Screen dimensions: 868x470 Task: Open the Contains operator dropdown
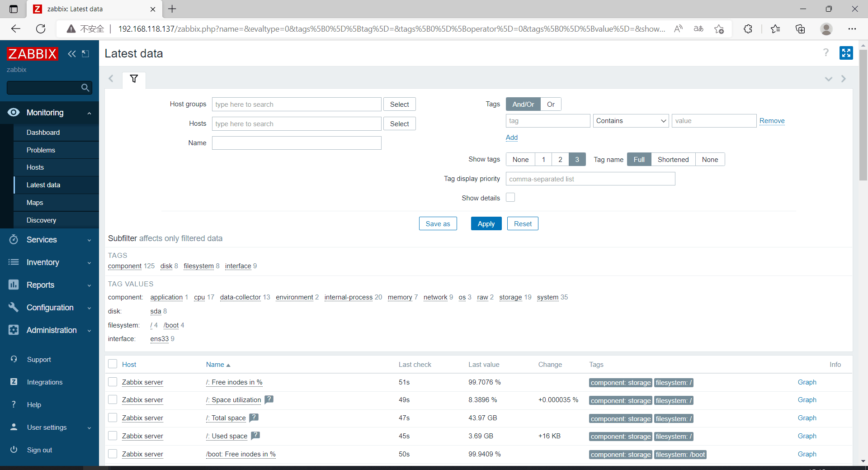click(631, 121)
